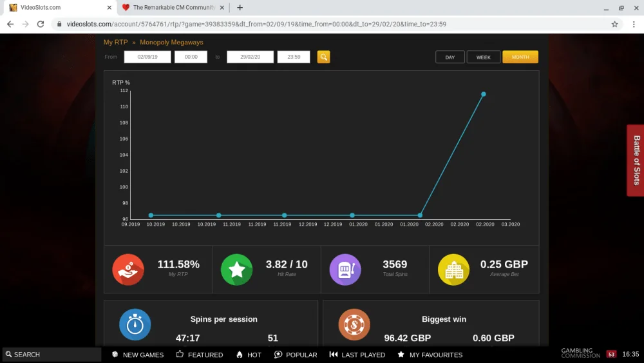Click the SEARCH box in bottom bar

(52, 355)
